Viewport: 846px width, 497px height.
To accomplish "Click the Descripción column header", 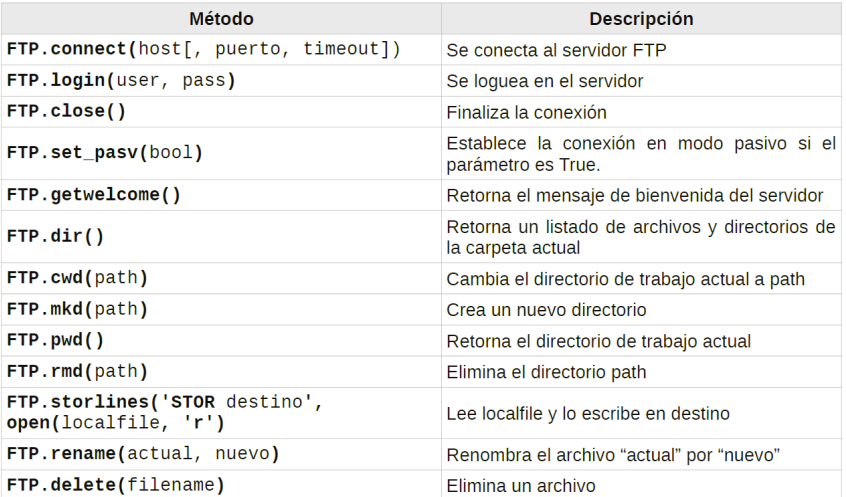I will 641,19.
